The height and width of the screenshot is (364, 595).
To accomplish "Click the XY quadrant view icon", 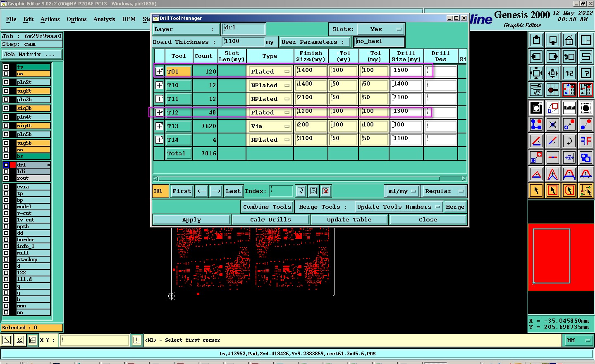I will click(586, 40).
